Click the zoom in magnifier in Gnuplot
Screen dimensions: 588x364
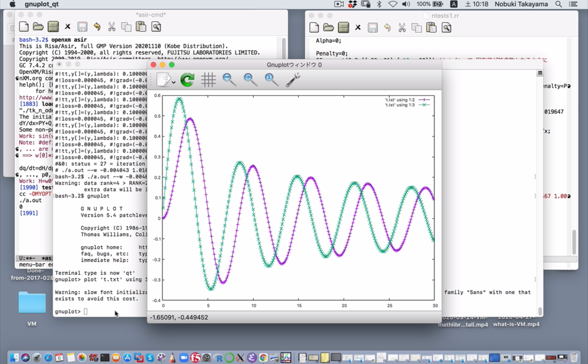(x=250, y=80)
